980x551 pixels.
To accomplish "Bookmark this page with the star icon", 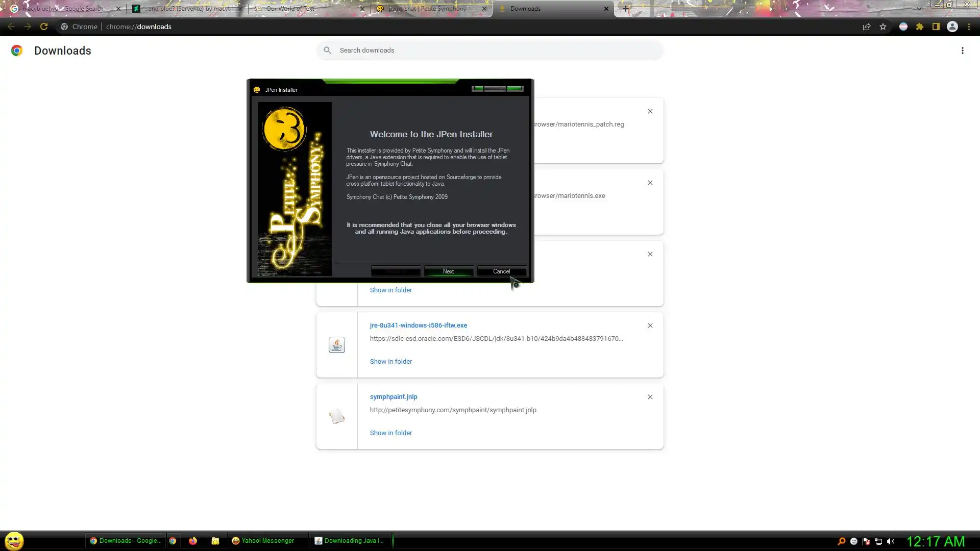I will (x=883, y=27).
